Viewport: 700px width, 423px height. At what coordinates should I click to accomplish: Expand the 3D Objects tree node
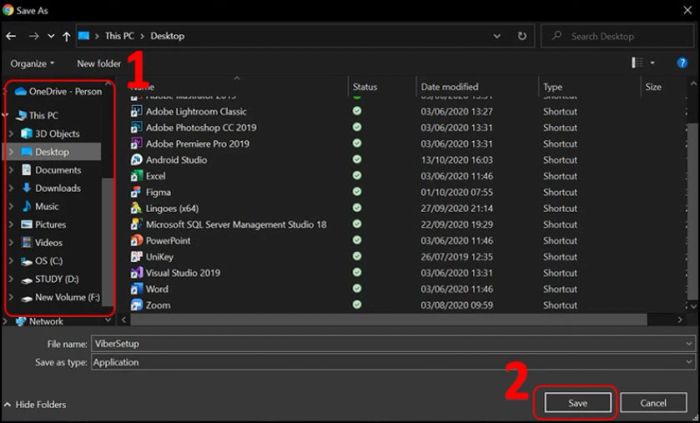click(x=11, y=133)
